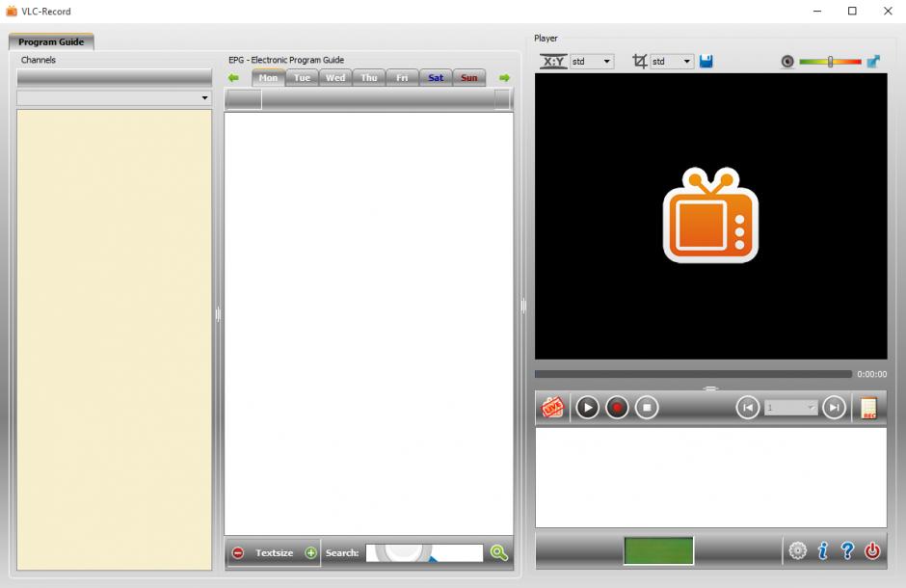This screenshot has height=588, width=906.
Task: Go to previous day with left green arrow
Action: point(233,78)
